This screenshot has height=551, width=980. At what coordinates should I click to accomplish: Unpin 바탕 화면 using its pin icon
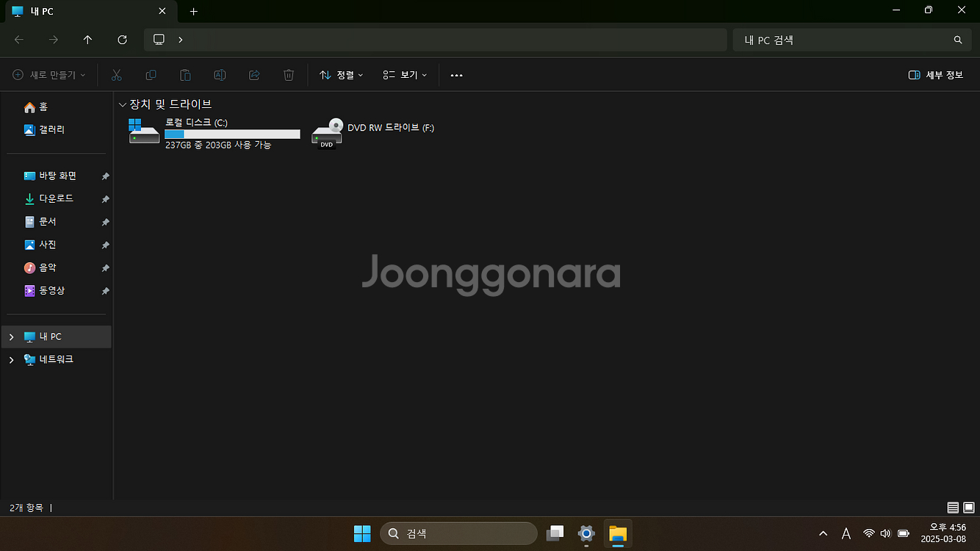(105, 176)
